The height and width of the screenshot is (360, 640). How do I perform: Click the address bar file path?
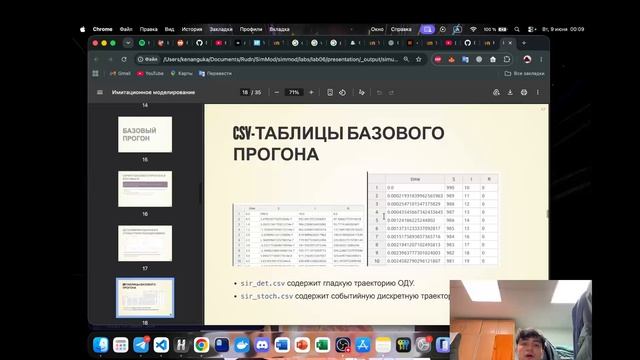(280, 59)
